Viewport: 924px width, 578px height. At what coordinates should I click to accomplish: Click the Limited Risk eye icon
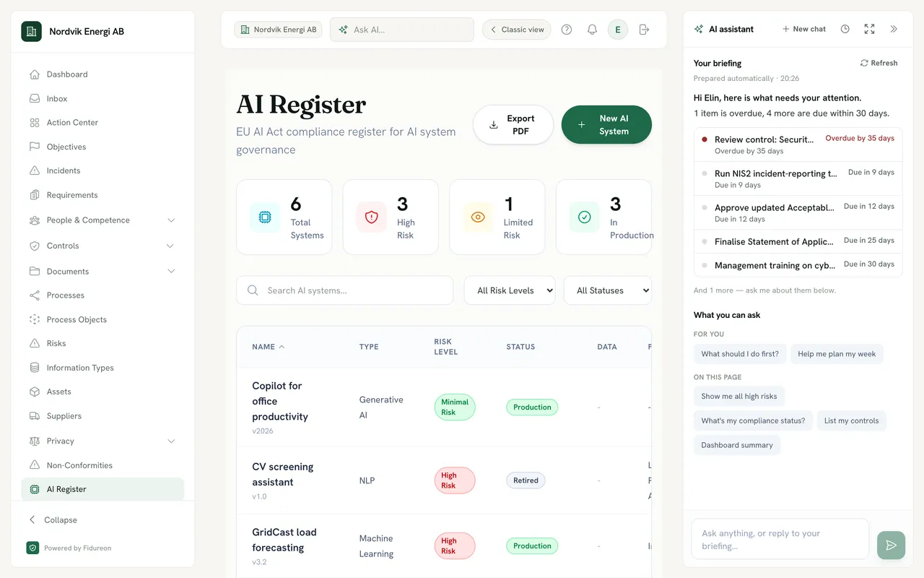click(x=478, y=217)
